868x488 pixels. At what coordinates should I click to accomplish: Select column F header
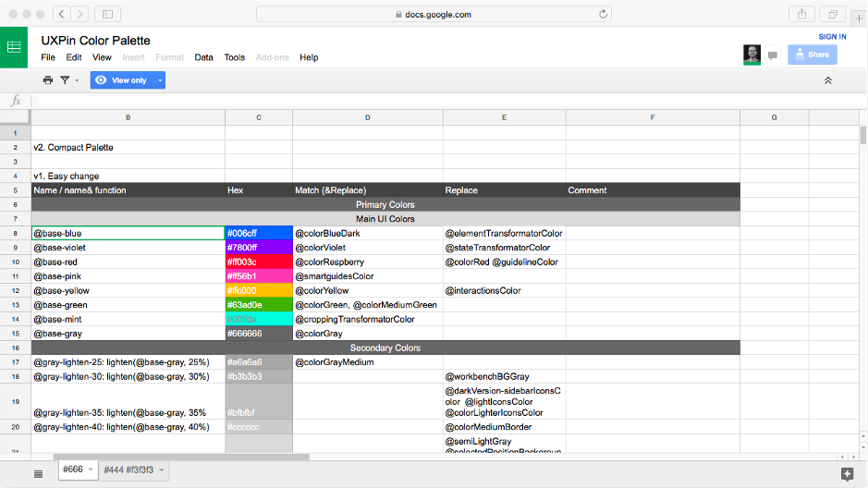tap(653, 117)
